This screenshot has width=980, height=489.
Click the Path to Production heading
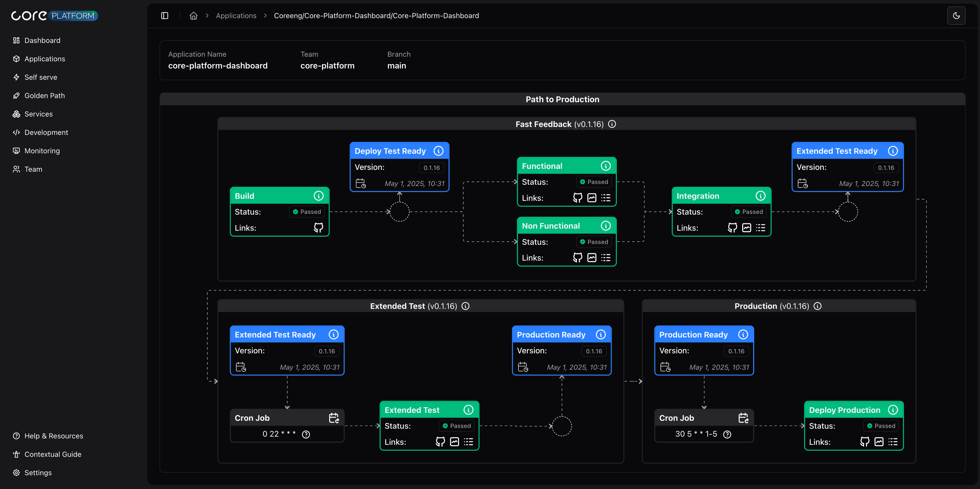(x=562, y=99)
